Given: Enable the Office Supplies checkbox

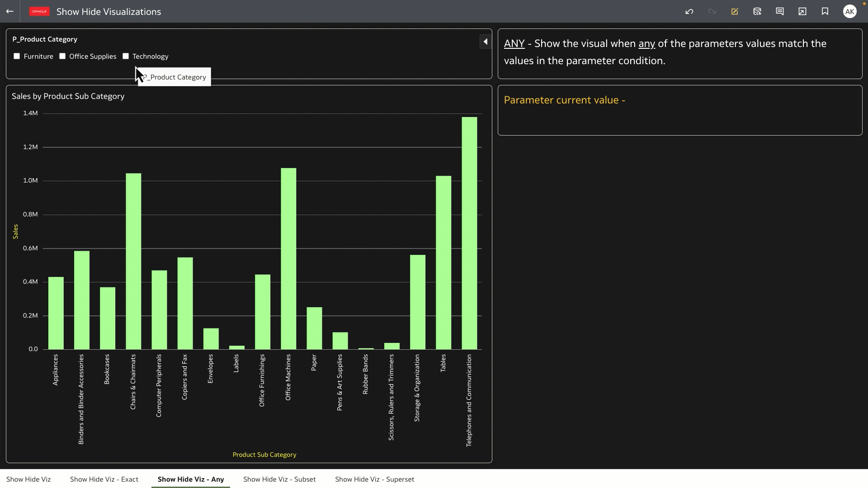Looking at the screenshot, I should point(62,56).
